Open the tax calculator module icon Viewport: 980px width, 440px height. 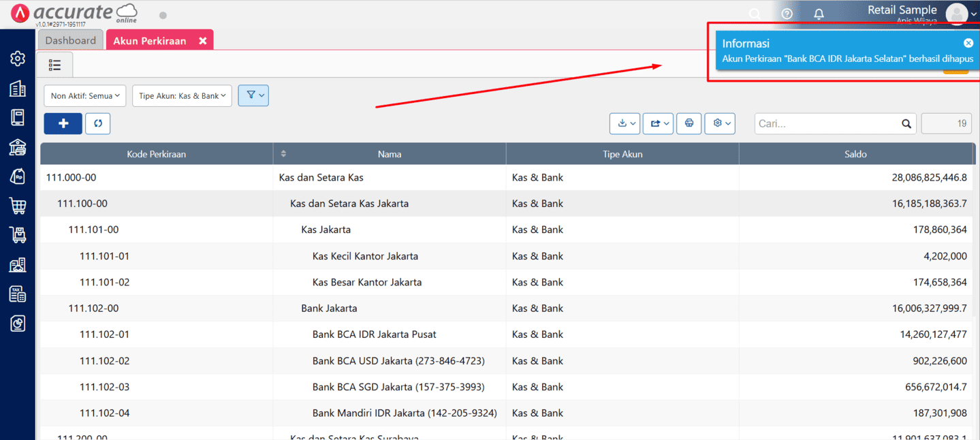pyautogui.click(x=18, y=294)
